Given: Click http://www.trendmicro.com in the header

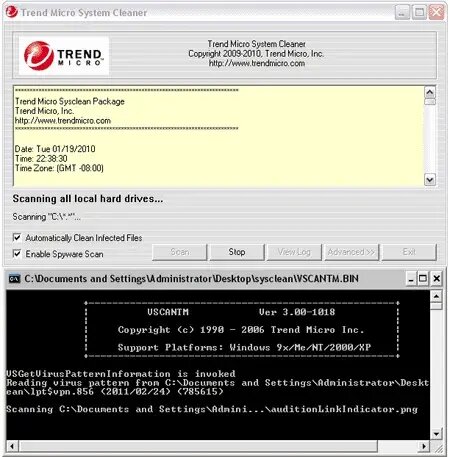Looking at the screenshot, I should 257,63.
